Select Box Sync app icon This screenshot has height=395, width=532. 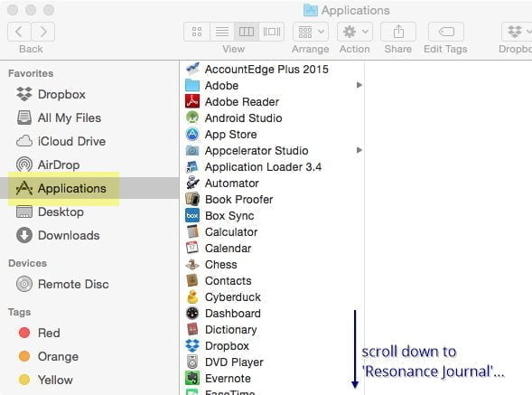(x=192, y=216)
